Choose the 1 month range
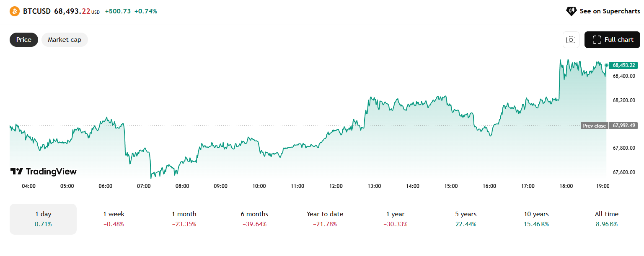This screenshot has width=644, height=256. [x=184, y=219]
